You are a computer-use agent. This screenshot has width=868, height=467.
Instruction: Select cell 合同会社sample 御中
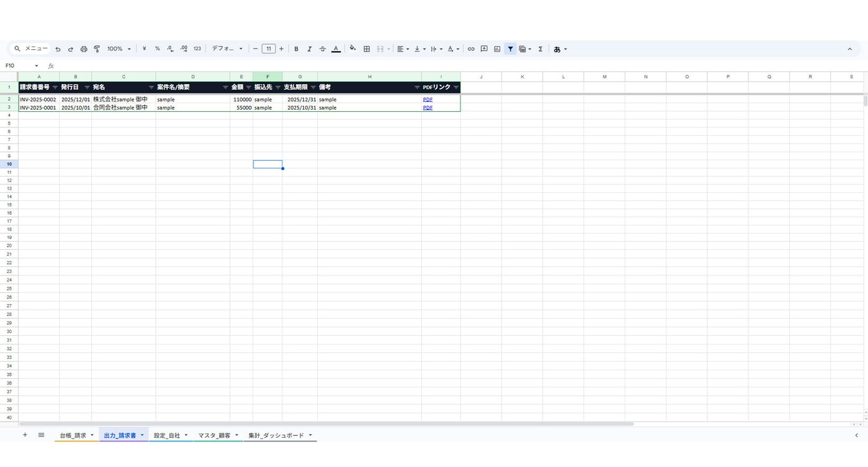point(123,107)
